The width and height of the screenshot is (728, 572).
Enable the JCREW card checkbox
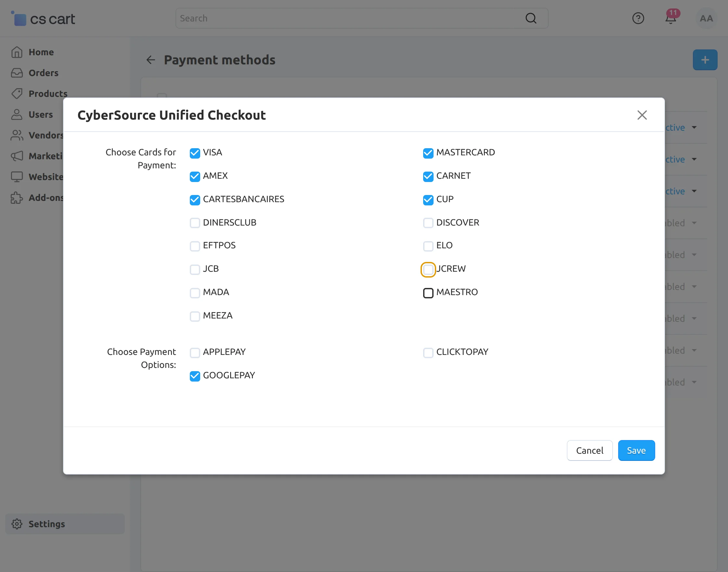tap(428, 270)
